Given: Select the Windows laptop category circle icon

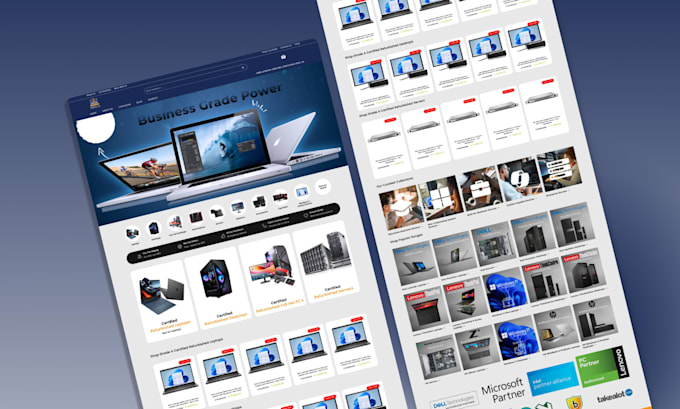Looking at the screenshot, I should pos(301,192).
